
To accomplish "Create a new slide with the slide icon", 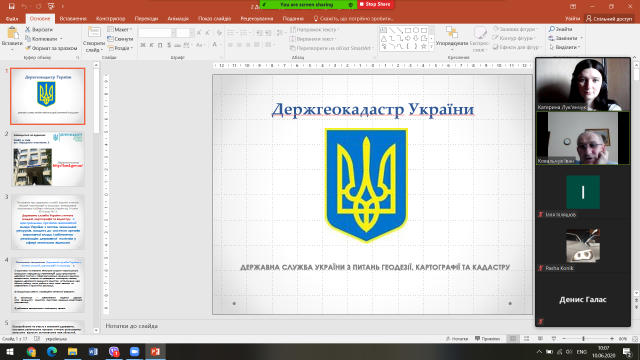I will [x=94, y=32].
